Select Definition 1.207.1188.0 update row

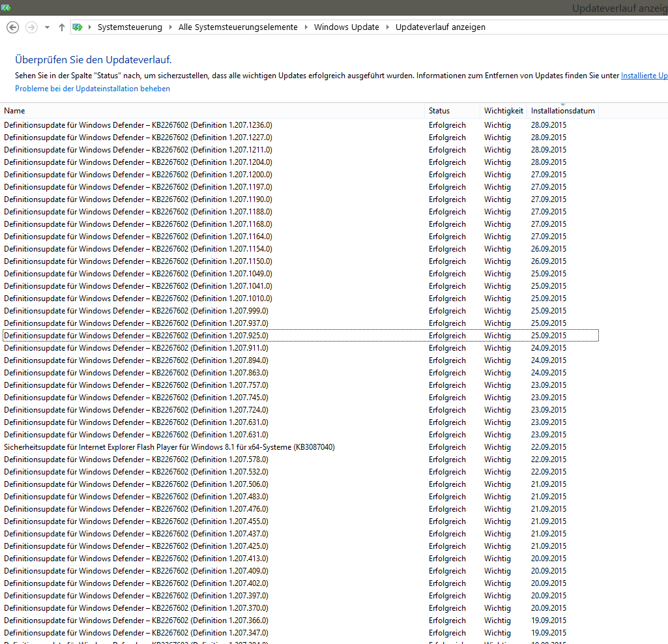[300, 212]
